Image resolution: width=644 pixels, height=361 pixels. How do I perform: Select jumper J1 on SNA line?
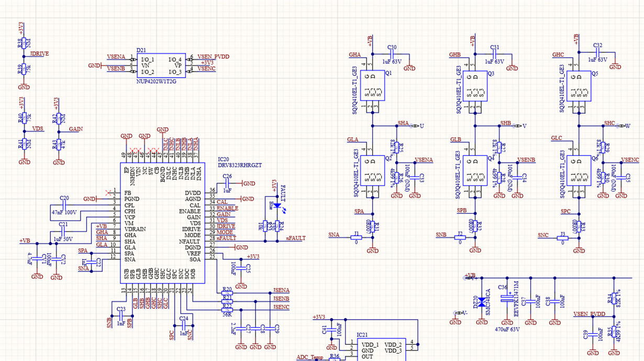click(x=357, y=237)
